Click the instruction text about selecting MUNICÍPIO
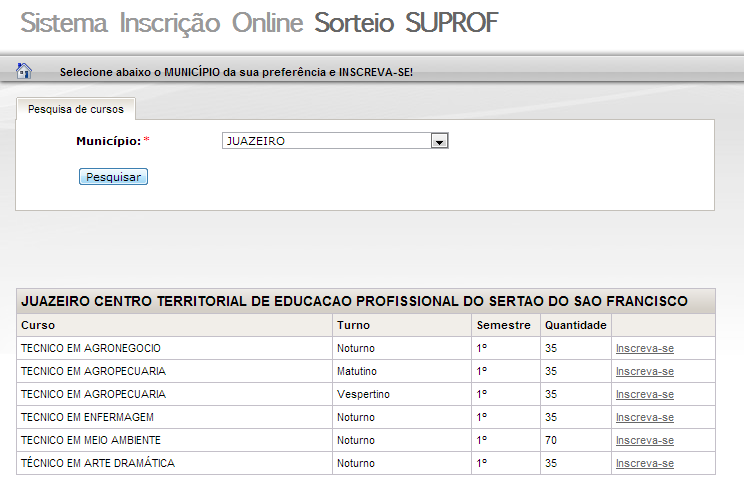Screen dimensions: 744x491 point(236,72)
